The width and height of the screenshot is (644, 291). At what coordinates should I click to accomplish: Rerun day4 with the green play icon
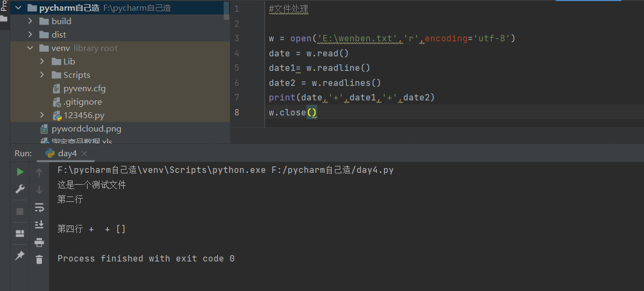coord(20,172)
